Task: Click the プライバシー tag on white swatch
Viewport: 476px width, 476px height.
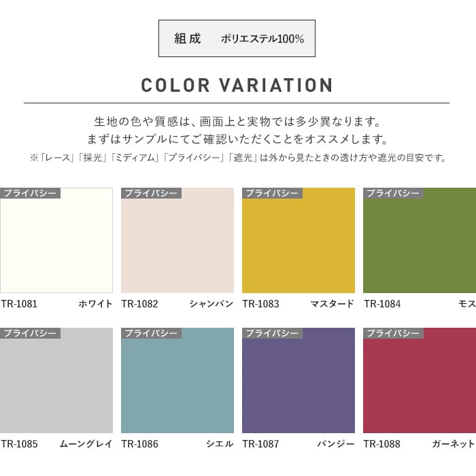Action: (30, 193)
